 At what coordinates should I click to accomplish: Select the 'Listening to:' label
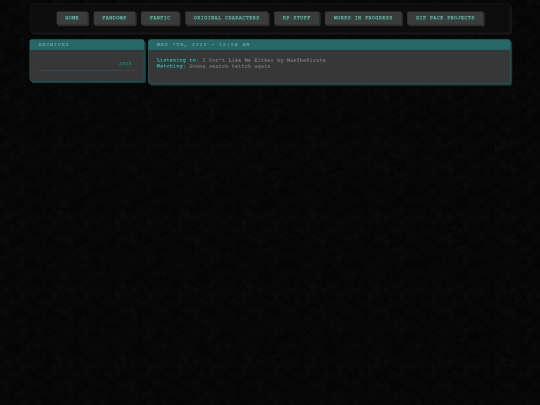point(178,60)
